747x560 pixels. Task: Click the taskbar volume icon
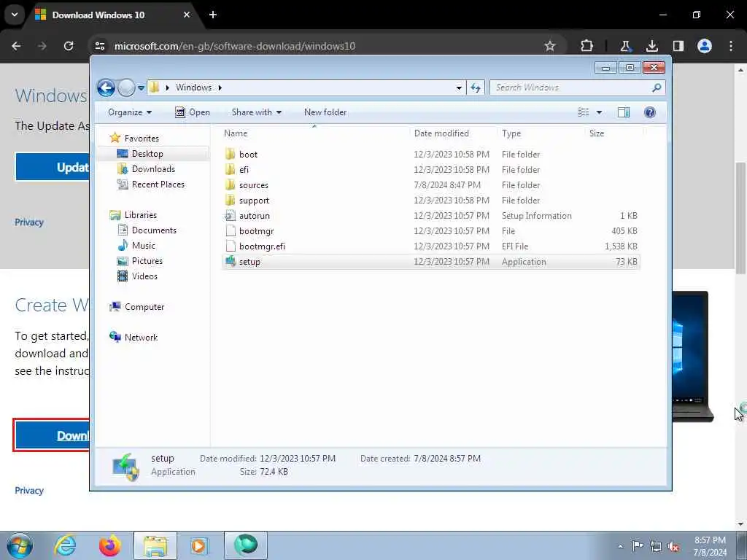click(x=673, y=546)
